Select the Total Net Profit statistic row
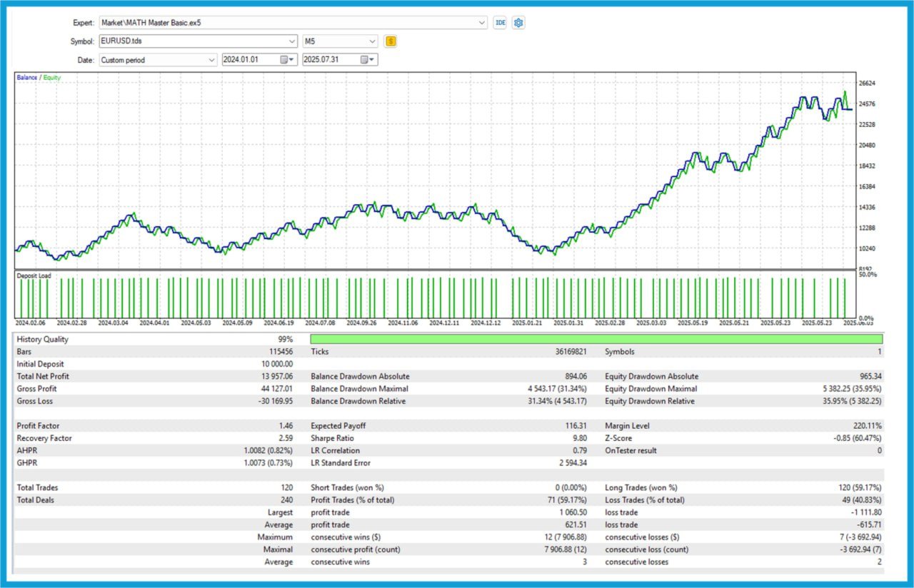 43,376
